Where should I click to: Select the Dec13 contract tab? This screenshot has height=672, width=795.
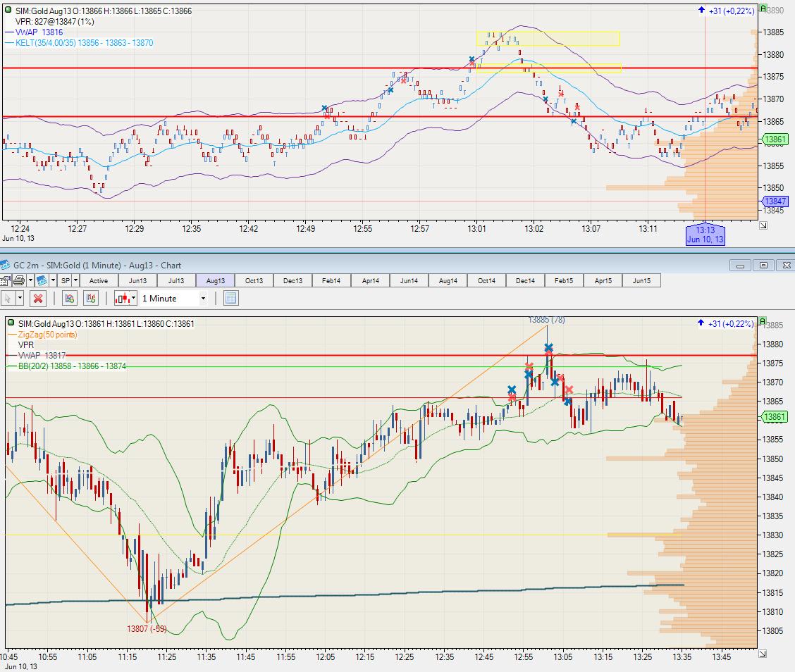click(292, 281)
